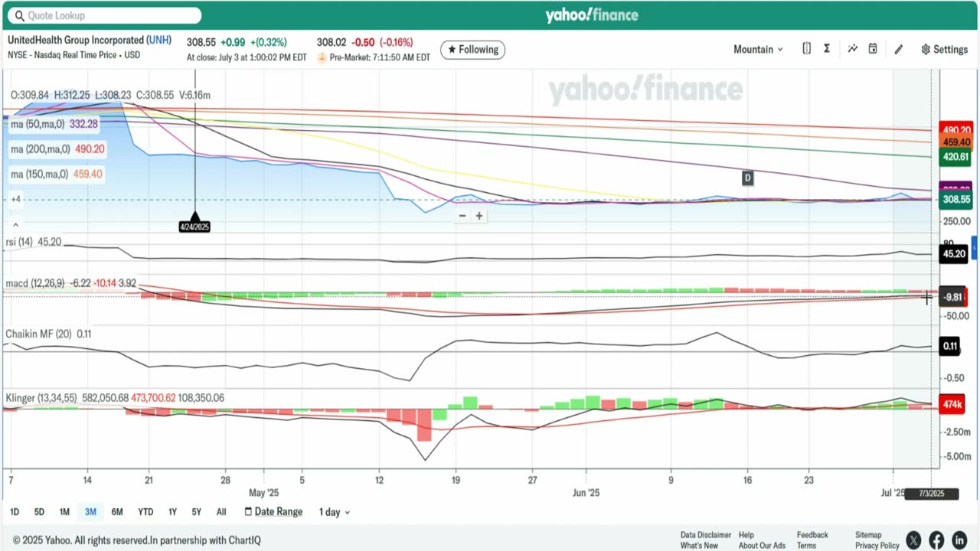Select the pencil draw tool

[x=899, y=49]
